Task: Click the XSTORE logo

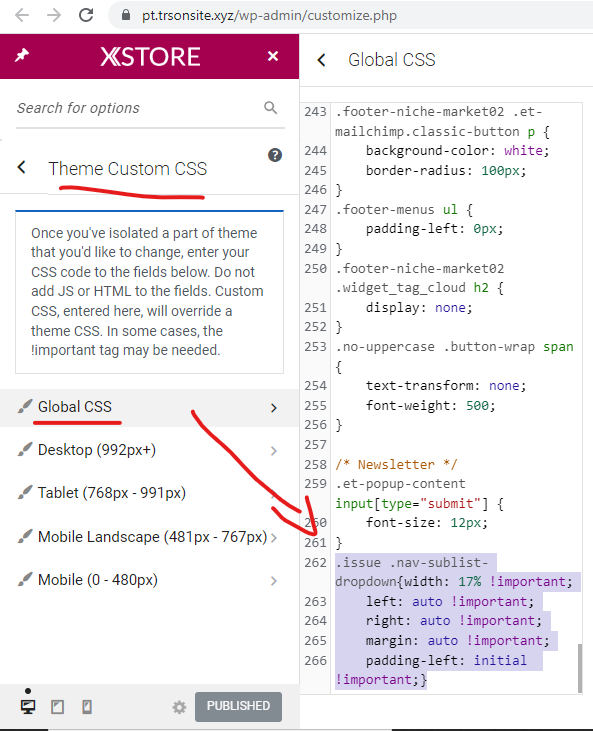Action: tap(150, 57)
